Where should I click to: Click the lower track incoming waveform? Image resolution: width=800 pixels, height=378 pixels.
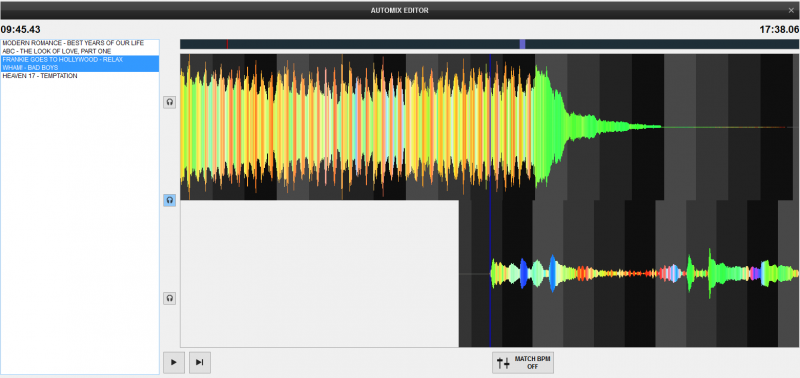coord(644,273)
